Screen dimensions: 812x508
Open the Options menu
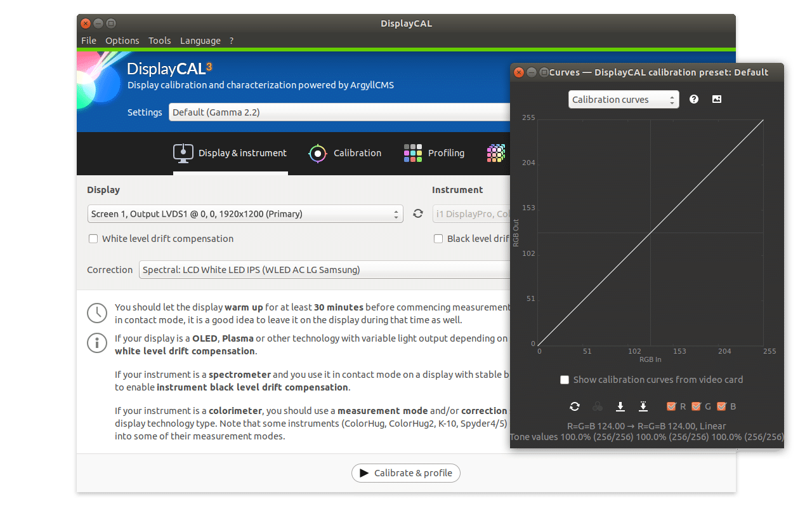[122, 41]
